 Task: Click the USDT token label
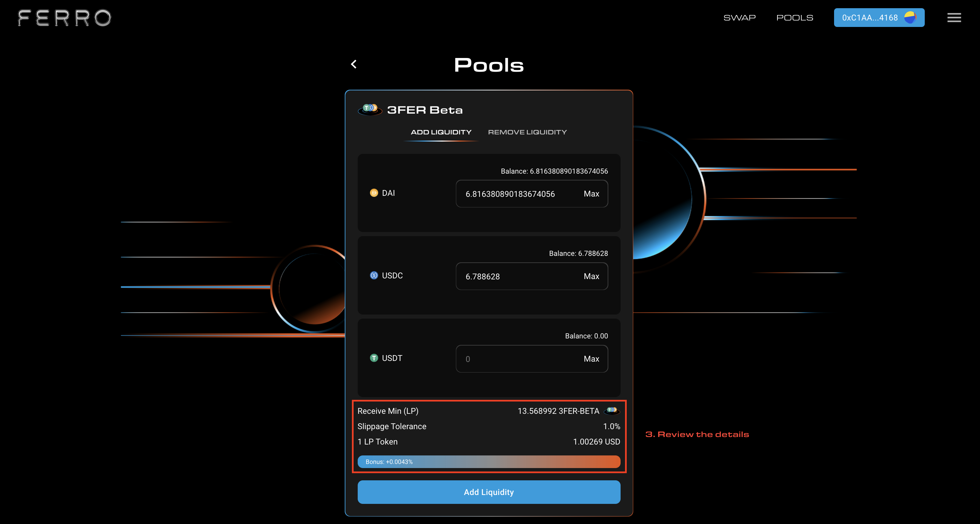(392, 358)
